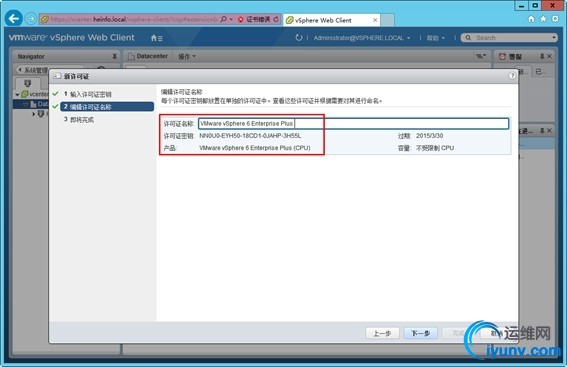Select wizard step 2 edit license name

[107, 107]
